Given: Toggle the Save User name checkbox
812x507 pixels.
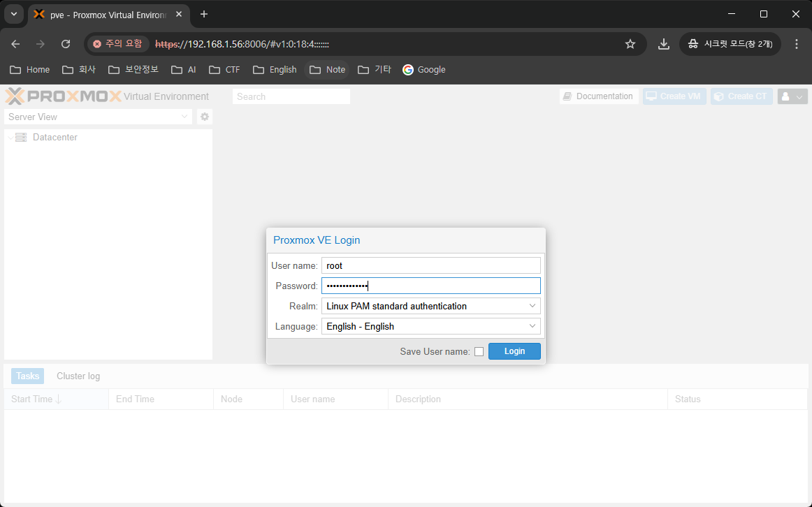Looking at the screenshot, I should [x=479, y=352].
